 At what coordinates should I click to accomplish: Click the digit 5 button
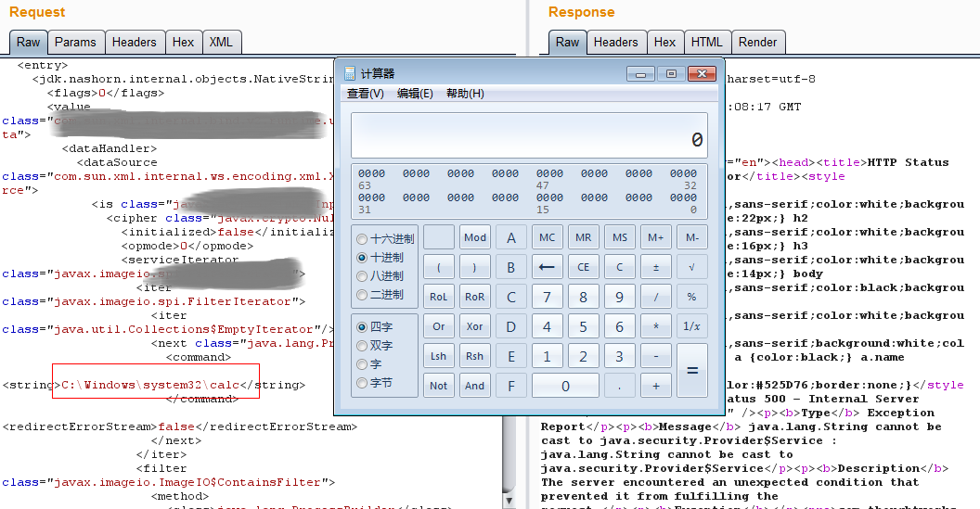(583, 326)
